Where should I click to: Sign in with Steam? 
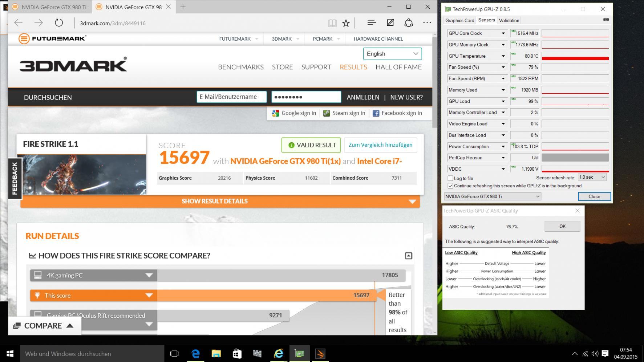point(344,113)
